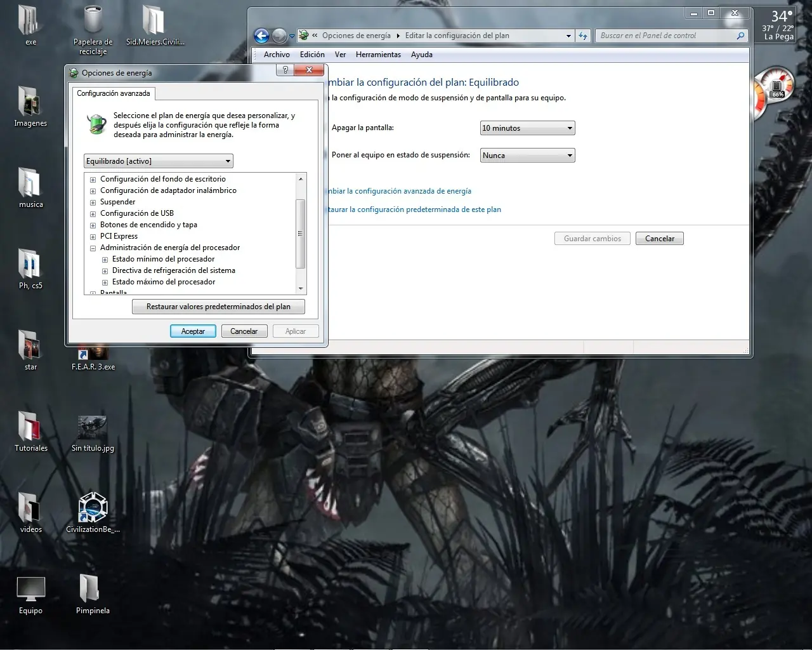Click Opciones de energía breadcrumb
The width and height of the screenshot is (812, 650).
357,36
